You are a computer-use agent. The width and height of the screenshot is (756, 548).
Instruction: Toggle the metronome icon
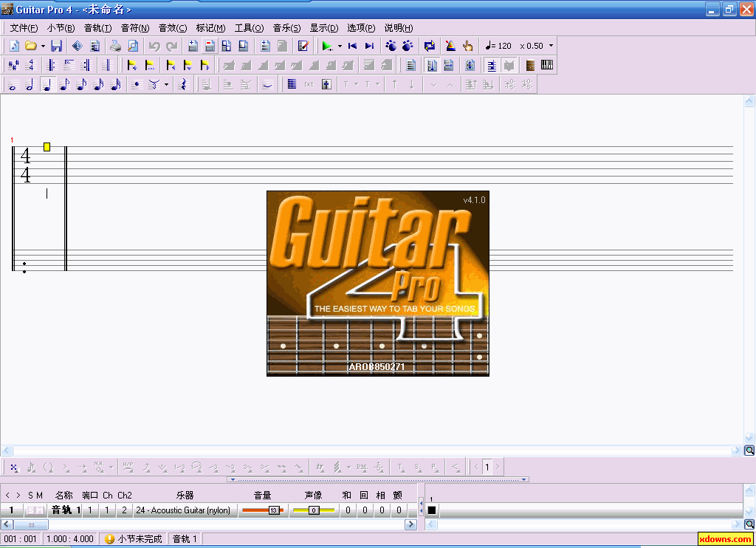click(x=450, y=46)
